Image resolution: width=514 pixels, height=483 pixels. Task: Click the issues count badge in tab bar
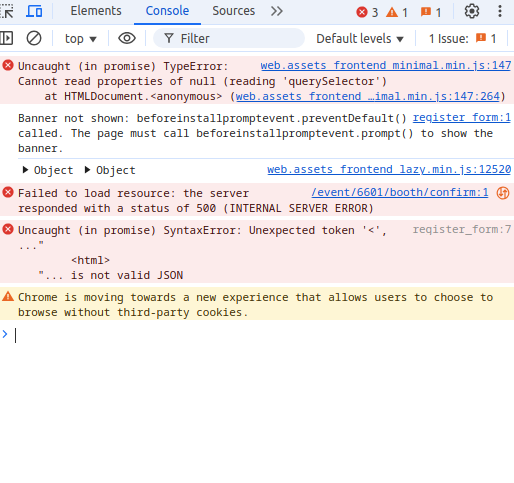click(431, 12)
